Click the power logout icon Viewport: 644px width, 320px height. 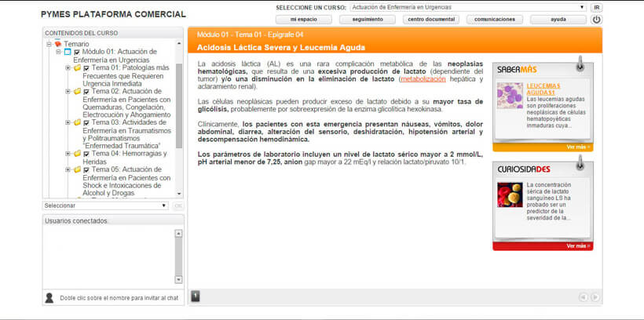pyautogui.click(x=596, y=20)
